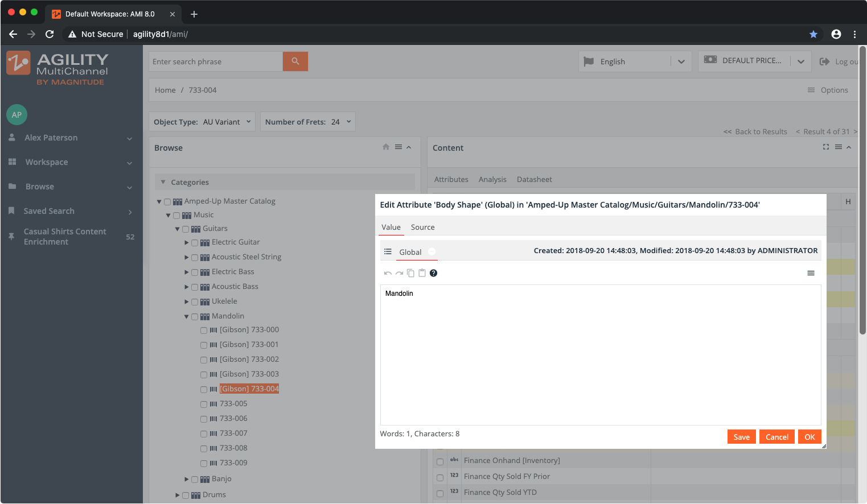The image size is (867, 504).
Task: Open the Analysis tab
Action: [x=492, y=179]
